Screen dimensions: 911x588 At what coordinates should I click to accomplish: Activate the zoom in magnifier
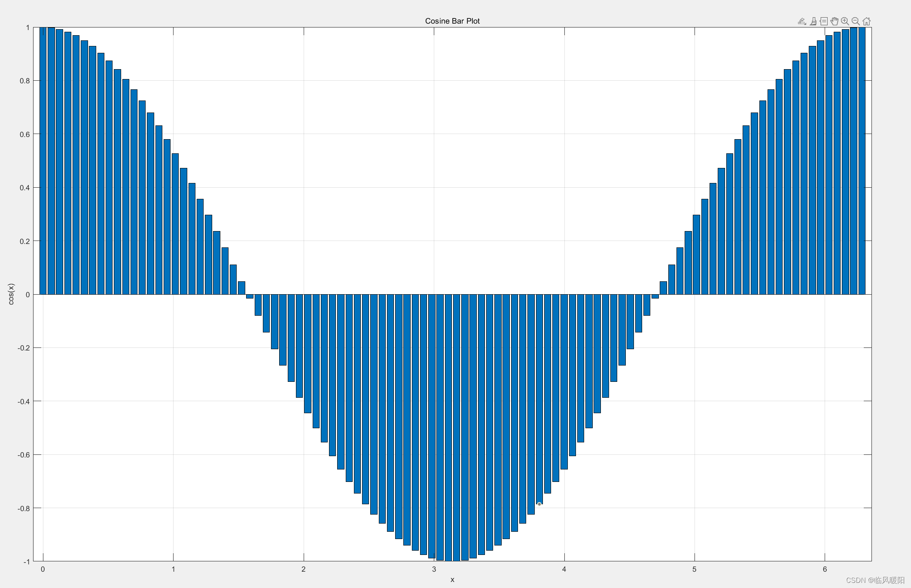[x=845, y=21]
